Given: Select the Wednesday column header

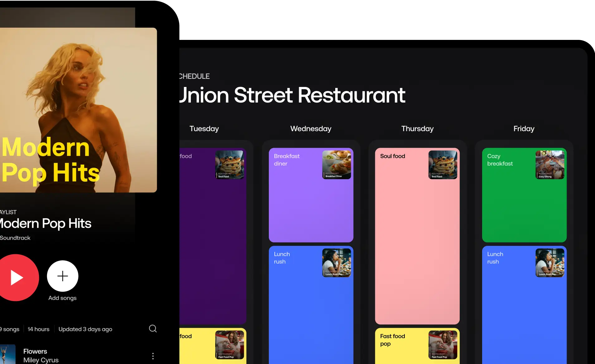Looking at the screenshot, I should click(x=311, y=129).
